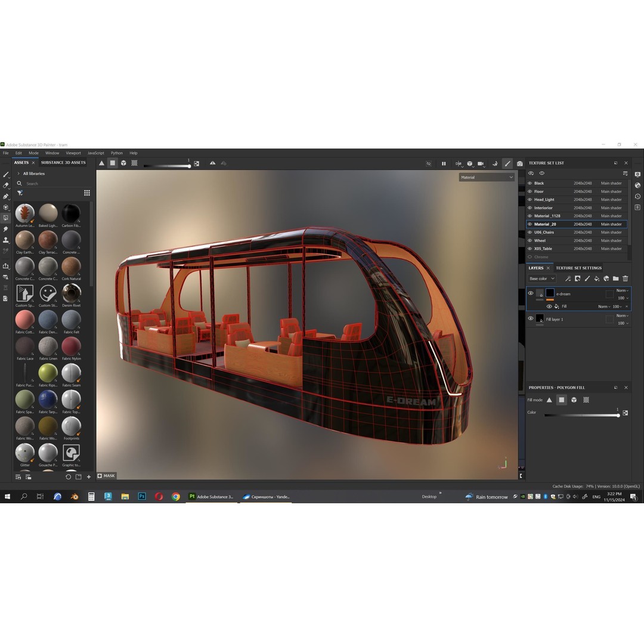
Task: Click the grid view icon in Assets
Action: click(x=87, y=193)
